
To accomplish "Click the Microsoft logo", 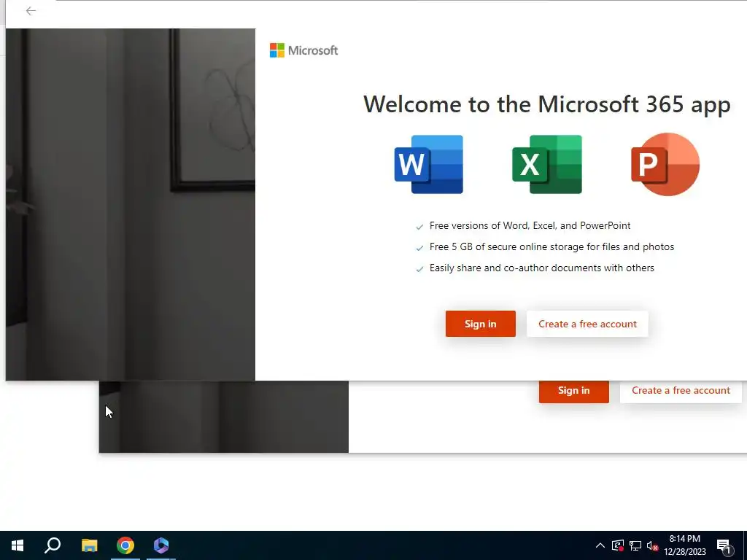I will pos(303,50).
